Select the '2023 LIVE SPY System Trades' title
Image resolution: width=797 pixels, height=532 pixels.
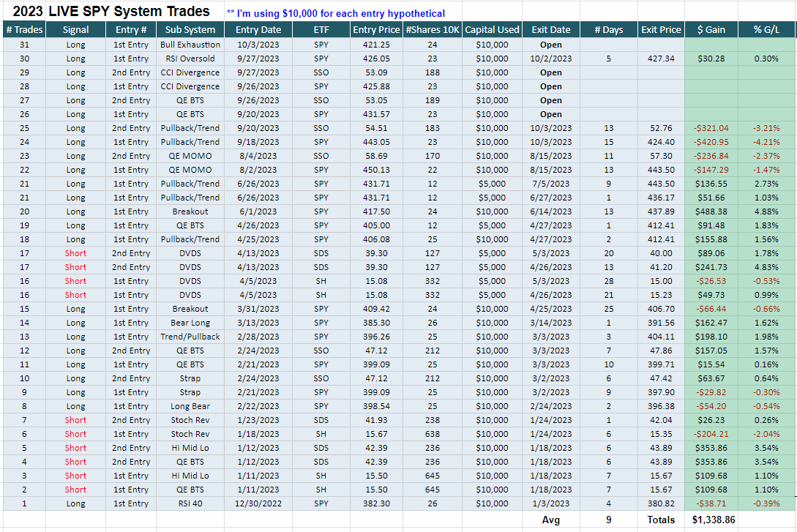[x=111, y=11]
